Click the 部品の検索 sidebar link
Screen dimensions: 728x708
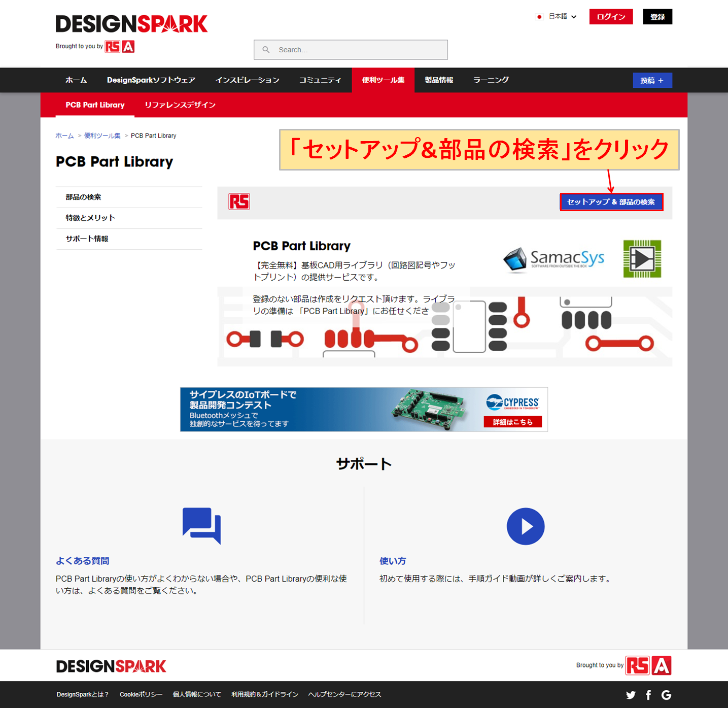point(84,197)
